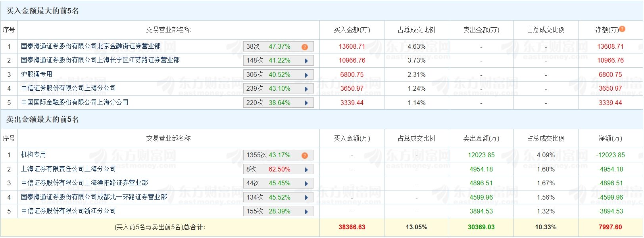This screenshot has height=238, width=644.
Task: Expand arrow in 沪股通专用 row
Action: (306, 75)
